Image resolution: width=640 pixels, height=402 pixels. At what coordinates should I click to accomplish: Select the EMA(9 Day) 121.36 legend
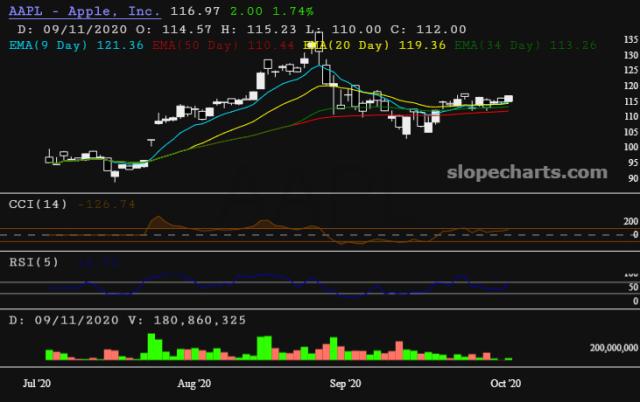pyautogui.click(x=76, y=45)
